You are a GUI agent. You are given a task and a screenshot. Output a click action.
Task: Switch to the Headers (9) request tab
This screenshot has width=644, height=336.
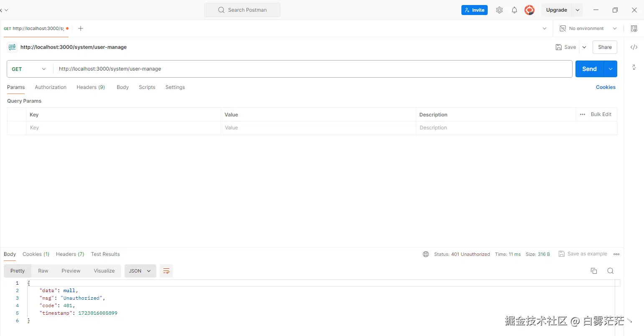coord(91,87)
